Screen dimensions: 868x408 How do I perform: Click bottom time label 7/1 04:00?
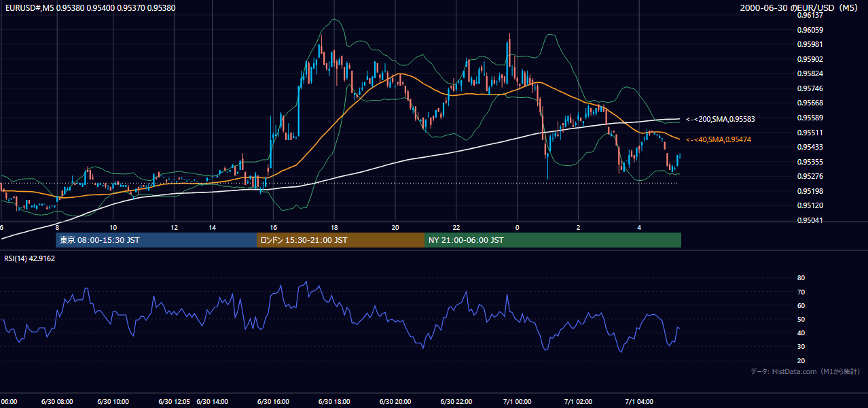pos(640,402)
